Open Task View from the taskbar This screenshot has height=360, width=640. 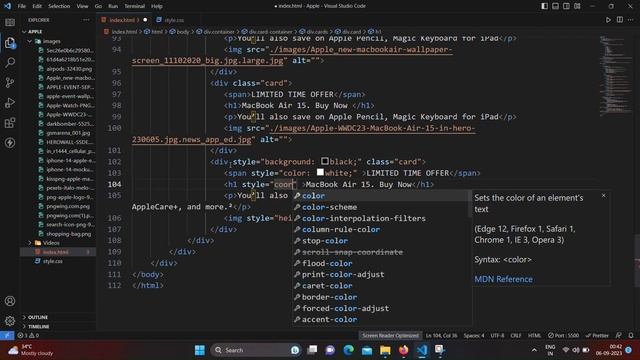[x=312, y=350]
